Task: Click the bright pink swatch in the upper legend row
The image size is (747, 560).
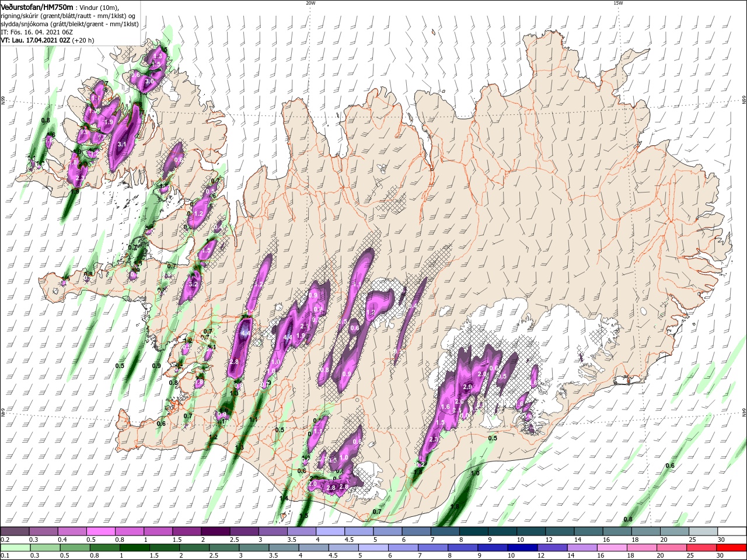Action: click(x=100, y=531)
